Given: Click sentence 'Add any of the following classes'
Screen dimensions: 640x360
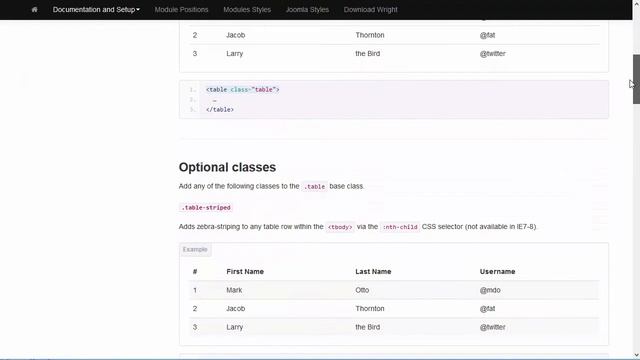Looking at the screenshot, I should coord(271,186).
